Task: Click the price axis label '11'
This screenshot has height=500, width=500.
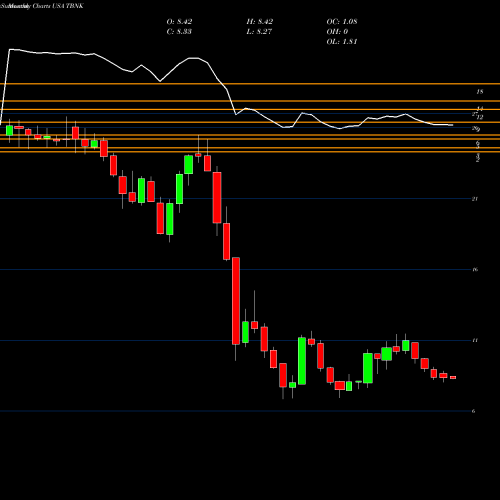Action: click(475, 340)
